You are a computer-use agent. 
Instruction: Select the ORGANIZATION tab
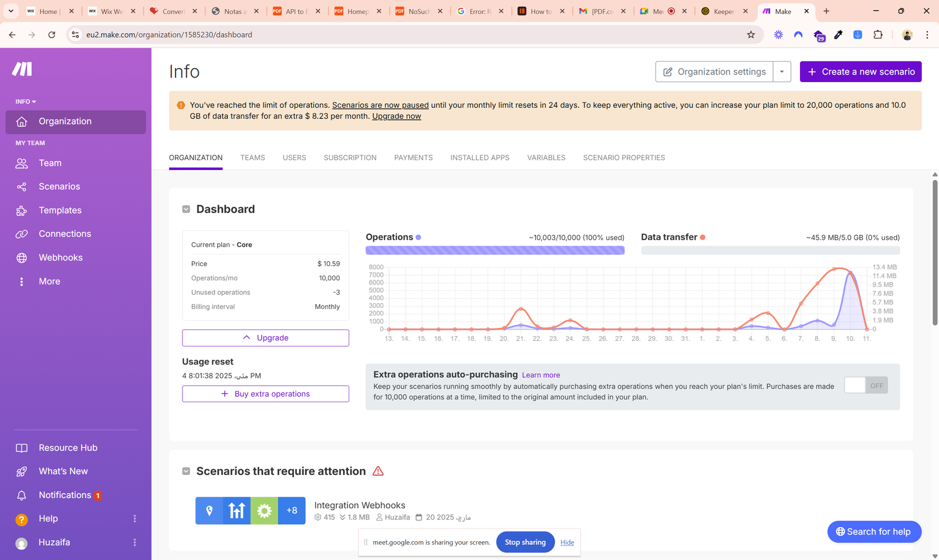(195, 158)
